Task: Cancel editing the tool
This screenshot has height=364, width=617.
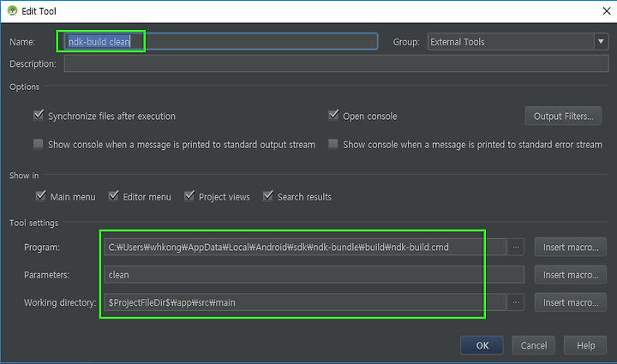Action: pos(534,345)
